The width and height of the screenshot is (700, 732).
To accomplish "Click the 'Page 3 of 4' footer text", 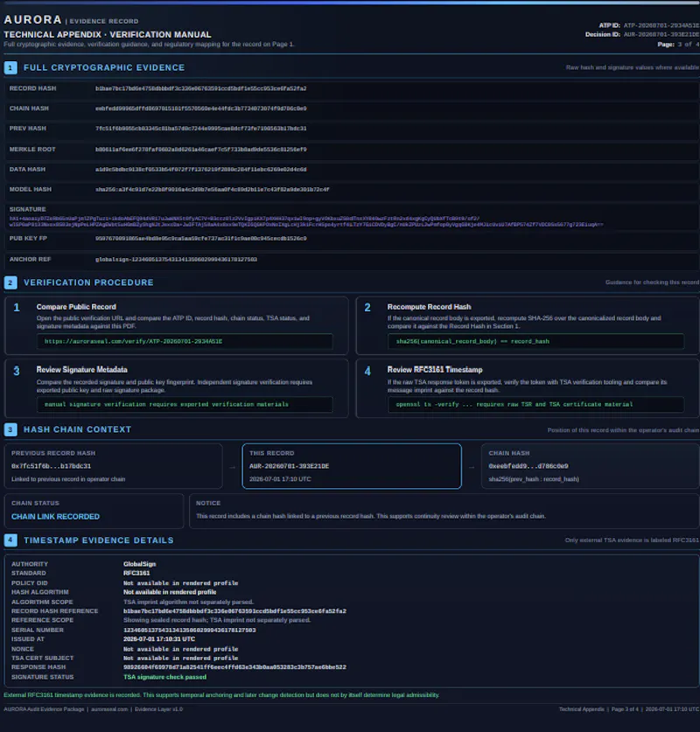I will pyautogui.click(x=625, y=709).
